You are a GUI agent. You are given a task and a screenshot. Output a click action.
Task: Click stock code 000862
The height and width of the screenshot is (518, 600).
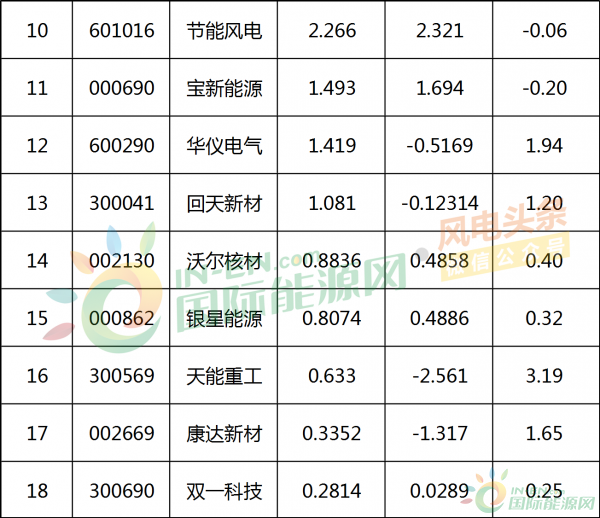(121, 318)
